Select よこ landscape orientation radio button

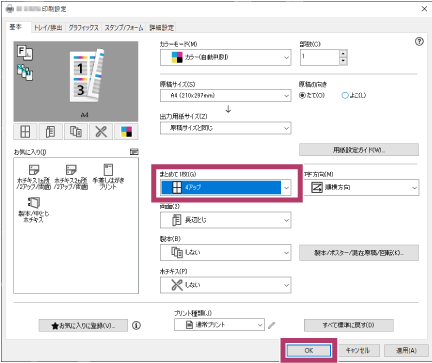point(345,95)
